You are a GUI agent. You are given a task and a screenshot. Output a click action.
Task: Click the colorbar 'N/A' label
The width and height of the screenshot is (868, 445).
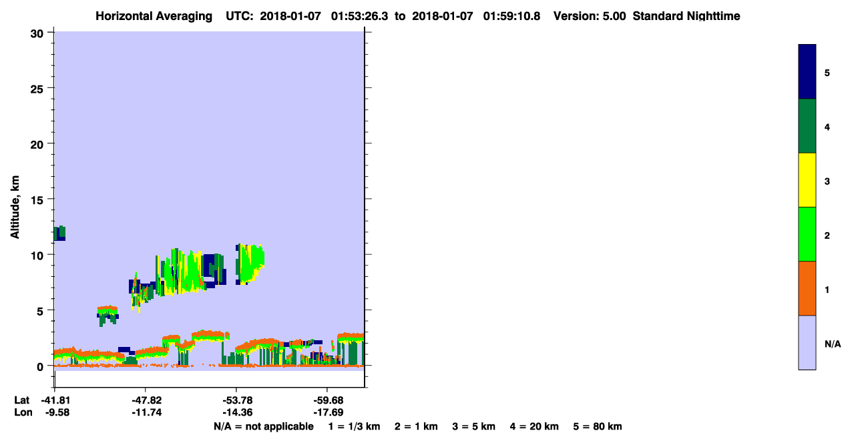tap(833, 344)
